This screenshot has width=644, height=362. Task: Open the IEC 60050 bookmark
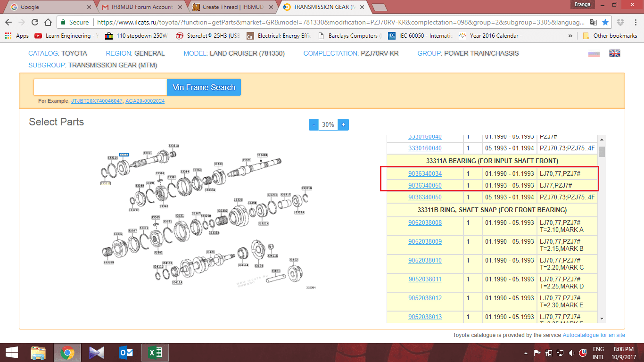420,36
